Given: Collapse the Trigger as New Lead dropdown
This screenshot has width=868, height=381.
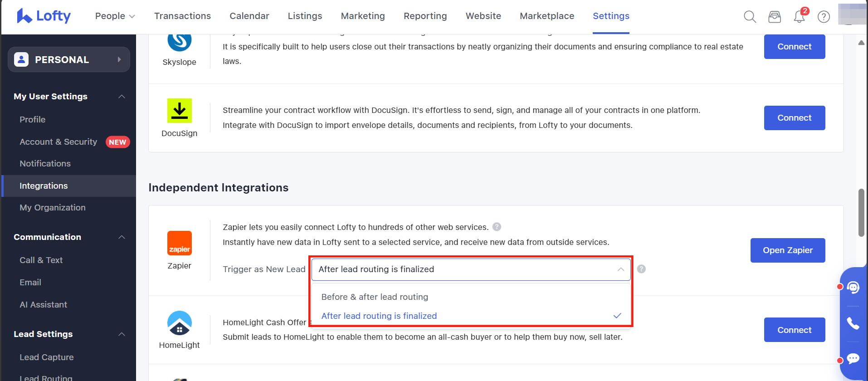Looking at the screenshot, I should [620, 269].
